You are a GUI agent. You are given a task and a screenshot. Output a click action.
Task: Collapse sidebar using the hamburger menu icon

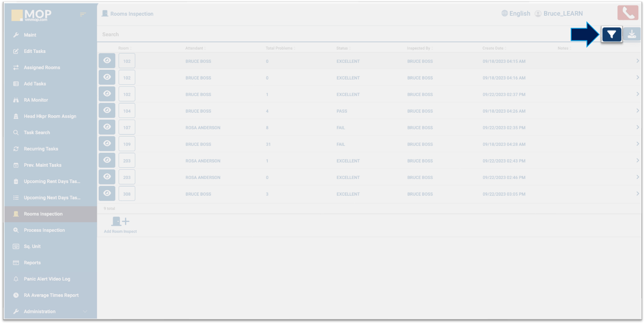pyautogui.click(x=83, y=15)
